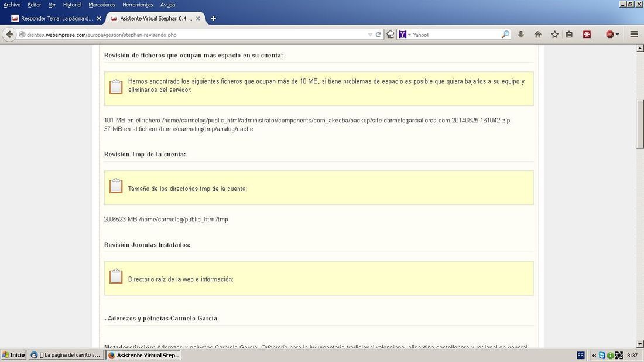Screen dimensions: 644x362
Task: Click clipboard icon in large files notice
Action: (116, 87)
